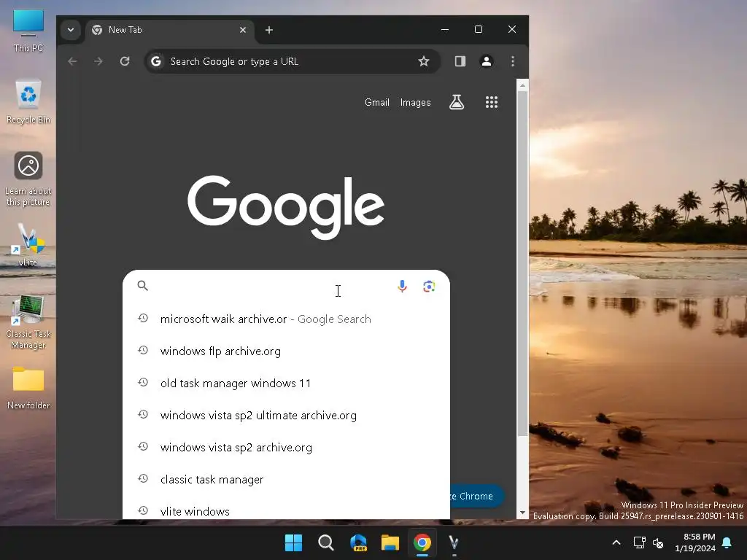Open Chrome side panel icon
This screenshot has width=747, height=560.
(460, 61)
